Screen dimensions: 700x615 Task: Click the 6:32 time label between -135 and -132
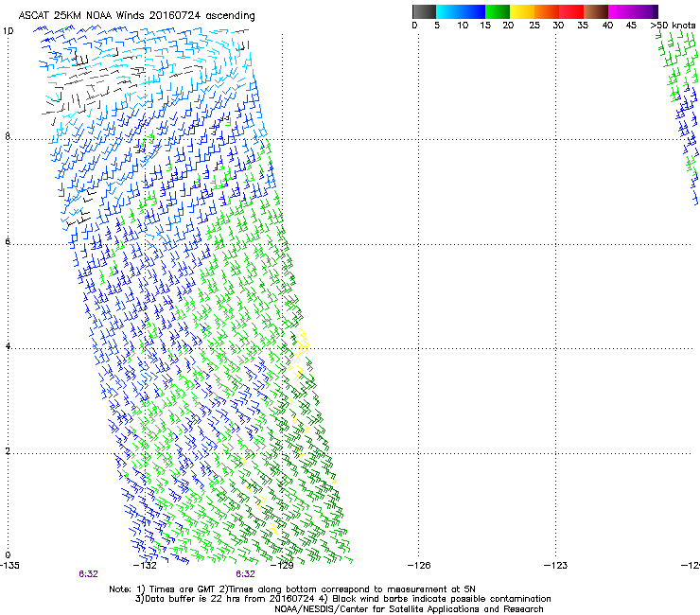[88, 574]
